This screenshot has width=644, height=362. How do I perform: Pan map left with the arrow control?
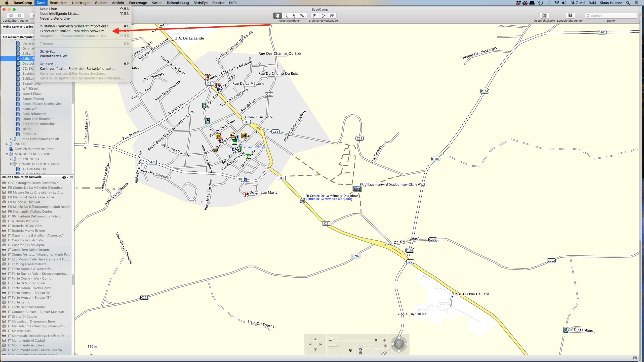tap(310, 344)
